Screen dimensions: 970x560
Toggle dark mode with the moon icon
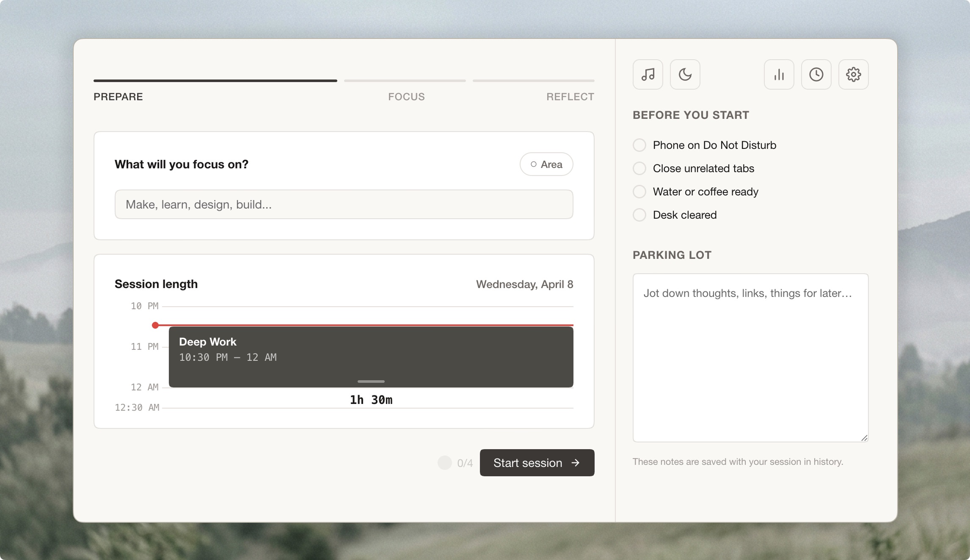685,74
